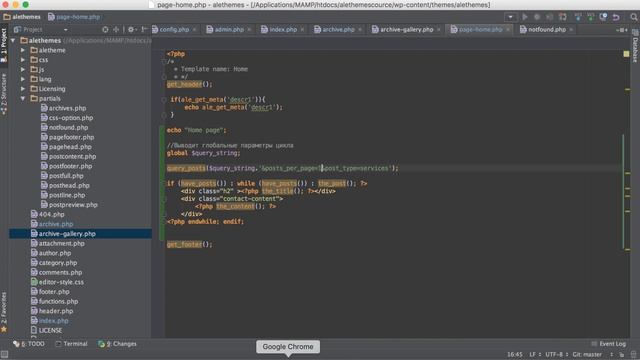Toggle the 2: Favorites side tool window

(x=4, y=312)
